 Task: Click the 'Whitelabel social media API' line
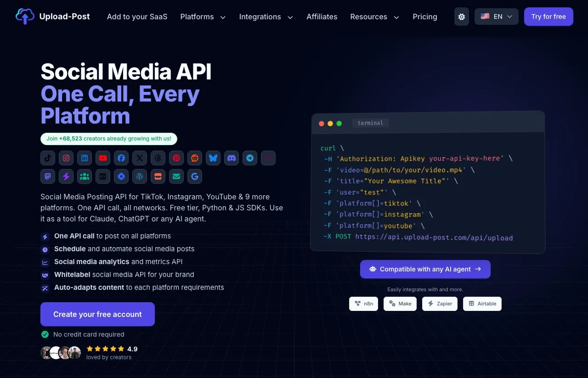click(124, 275)
